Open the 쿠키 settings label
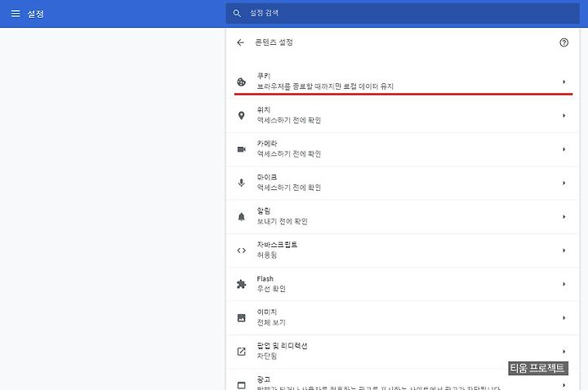588x390 pixels. pyautogui.click(x=263, y=76)
